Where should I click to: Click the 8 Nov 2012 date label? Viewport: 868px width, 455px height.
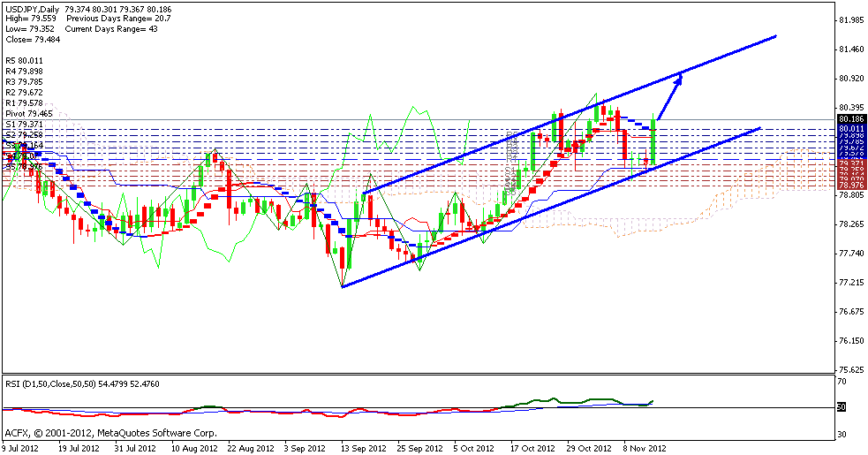[643, 448]
